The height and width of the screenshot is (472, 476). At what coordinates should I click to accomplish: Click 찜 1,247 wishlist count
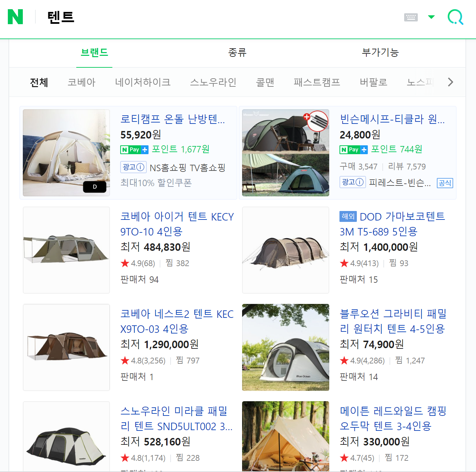tap(410, 360)
